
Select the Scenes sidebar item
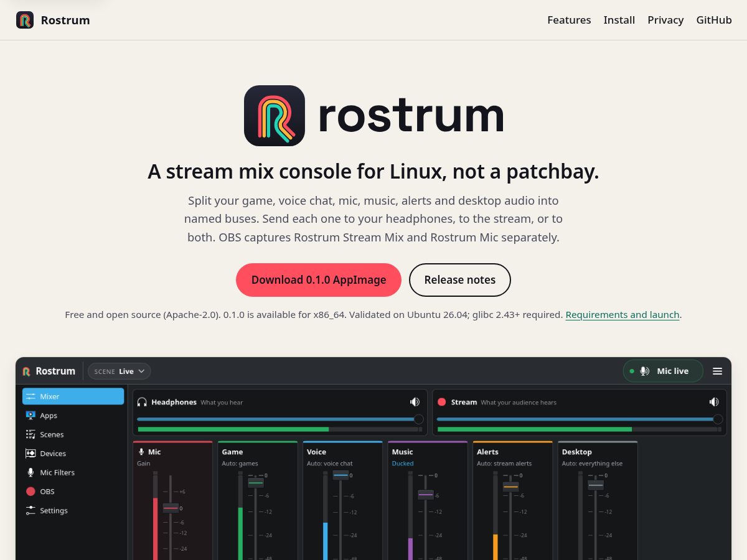pos(73,434)
